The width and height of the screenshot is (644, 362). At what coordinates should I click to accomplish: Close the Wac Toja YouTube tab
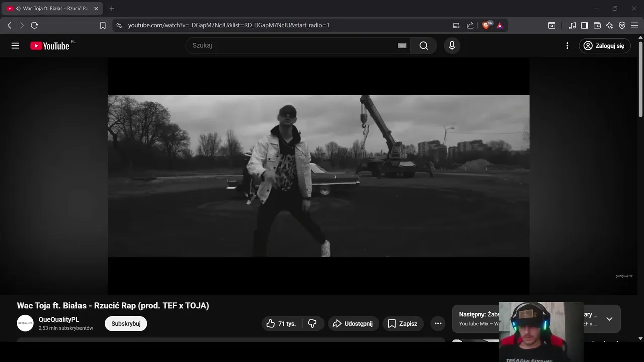pos(96,9)
